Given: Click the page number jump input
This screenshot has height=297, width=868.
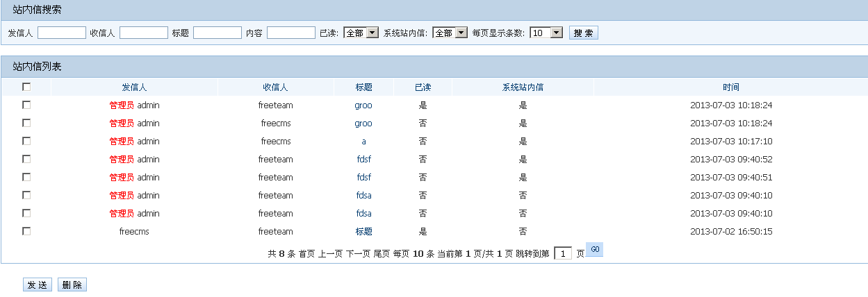Looking at the screenshot, I should [x=563, y=253].
